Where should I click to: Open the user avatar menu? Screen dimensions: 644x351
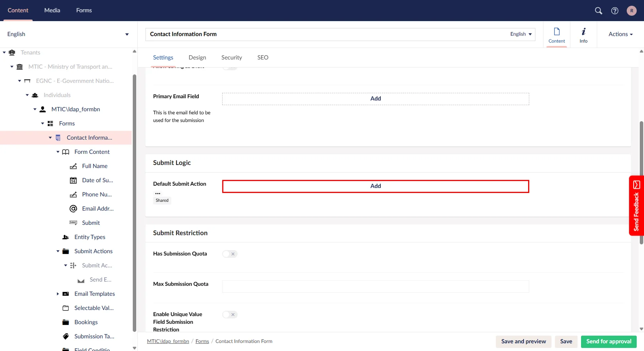(631, 11)
